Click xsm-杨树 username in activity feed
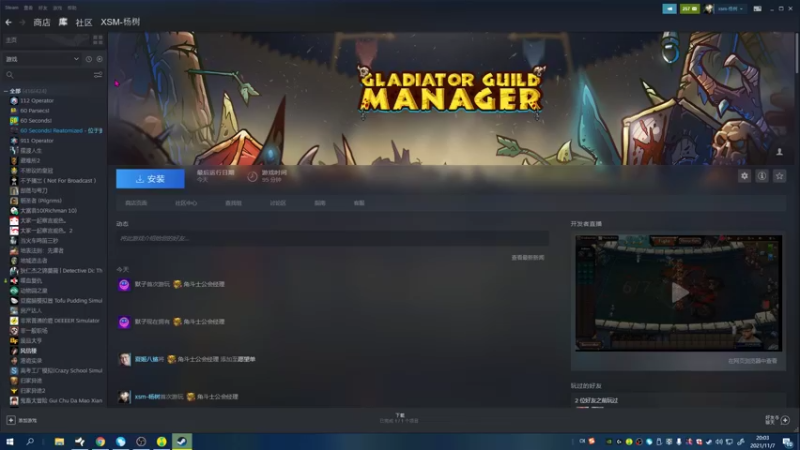 pyautogui.click(x=147, y=396)
